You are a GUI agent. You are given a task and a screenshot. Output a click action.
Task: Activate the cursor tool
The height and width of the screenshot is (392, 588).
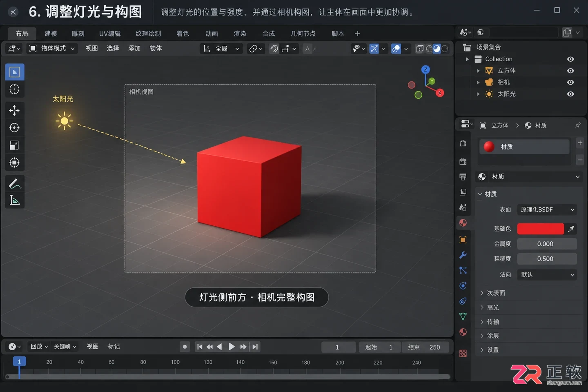point(15,89)
